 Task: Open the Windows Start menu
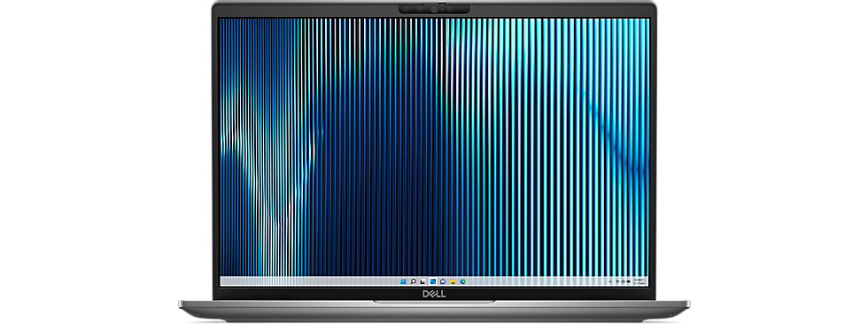[x=403, y=282]
